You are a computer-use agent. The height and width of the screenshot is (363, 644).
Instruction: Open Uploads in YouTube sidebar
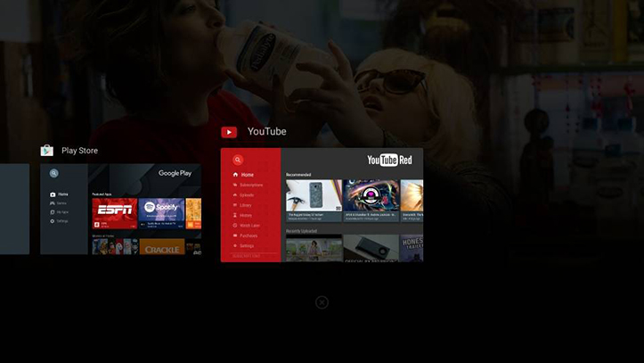coord(247,195)
